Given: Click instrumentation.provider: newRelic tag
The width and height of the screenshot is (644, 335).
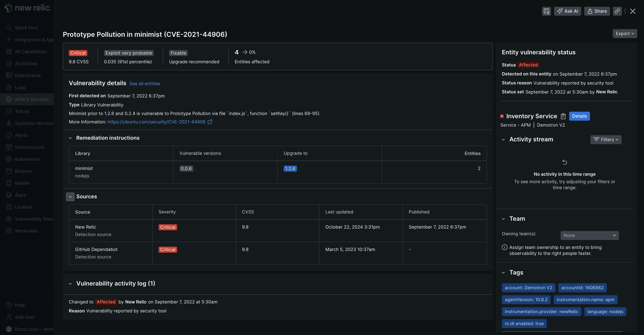Looking at the screenshot, I should 541,312.
